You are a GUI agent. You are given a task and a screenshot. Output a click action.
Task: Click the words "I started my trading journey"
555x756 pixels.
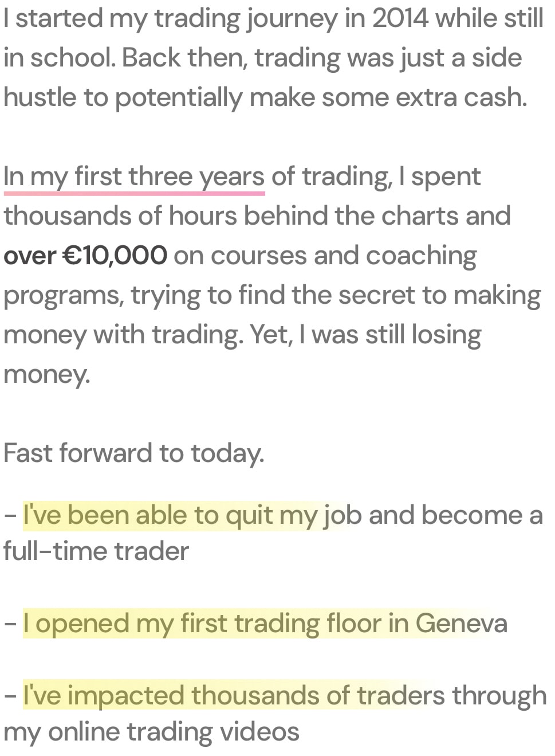coord(171,19)
